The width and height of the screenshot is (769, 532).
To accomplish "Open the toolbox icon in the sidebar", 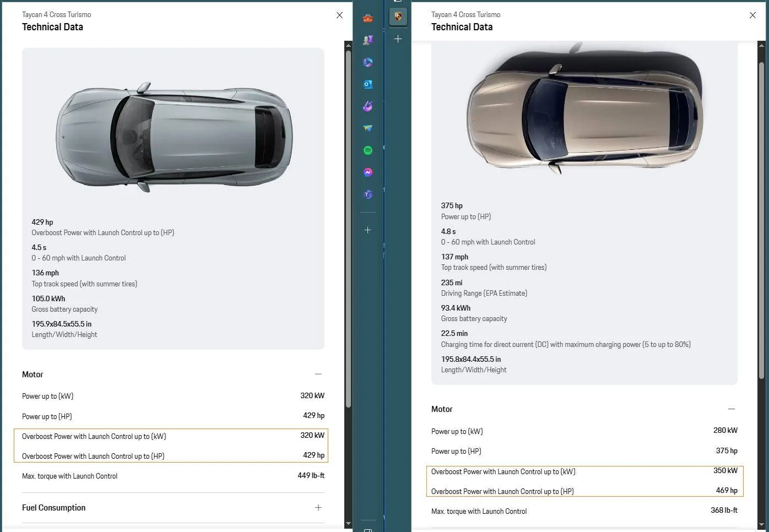I will coord(368,18).
